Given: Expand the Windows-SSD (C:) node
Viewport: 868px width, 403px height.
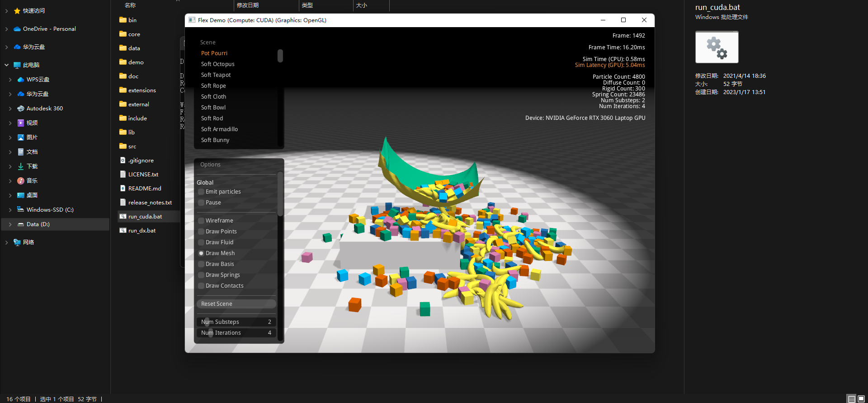Looking at the screenshot, I should [x=10, y=210].
